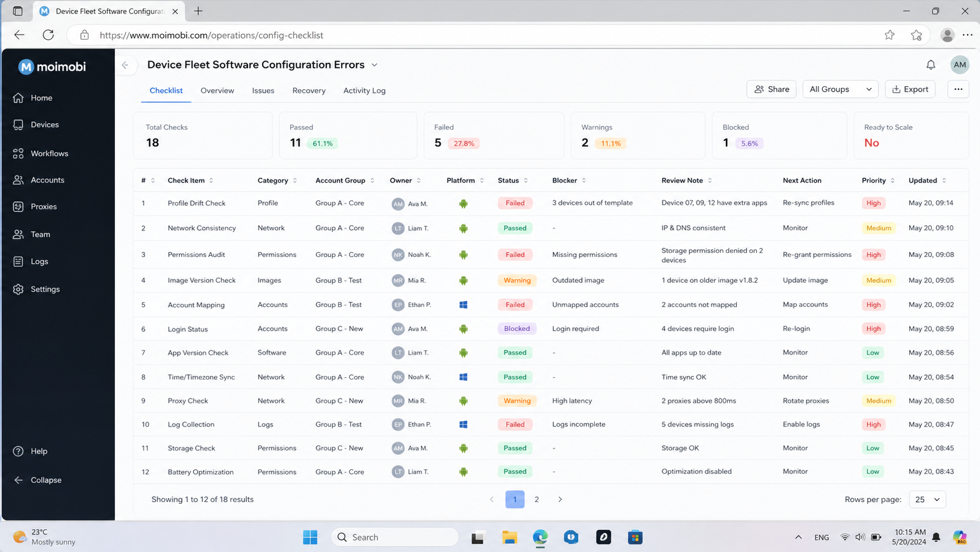
Task: Switch to the Issues tab
Action: [x=263, y=90]
